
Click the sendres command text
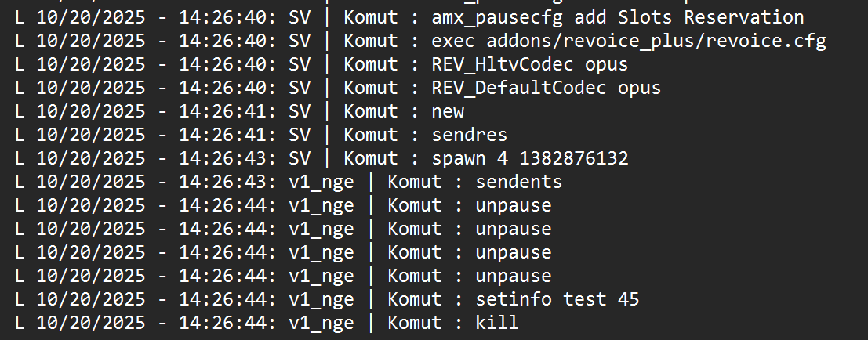point(470,135)
